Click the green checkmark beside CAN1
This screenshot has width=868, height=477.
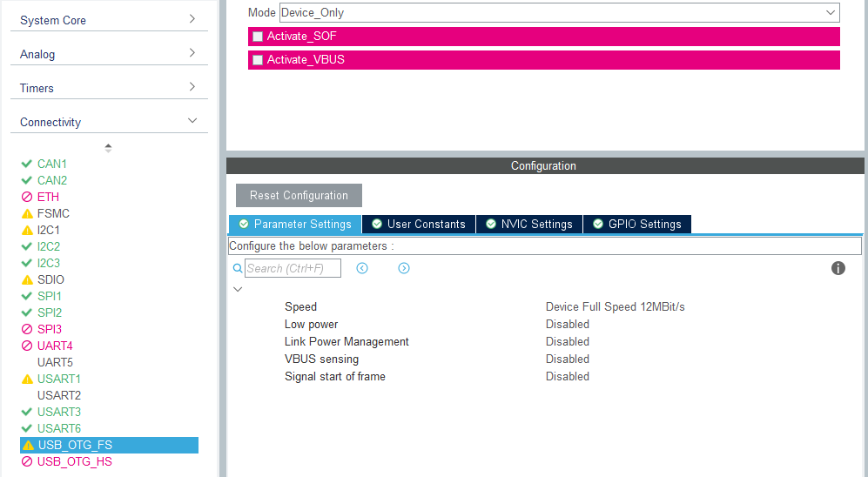(x=27, y=164)
